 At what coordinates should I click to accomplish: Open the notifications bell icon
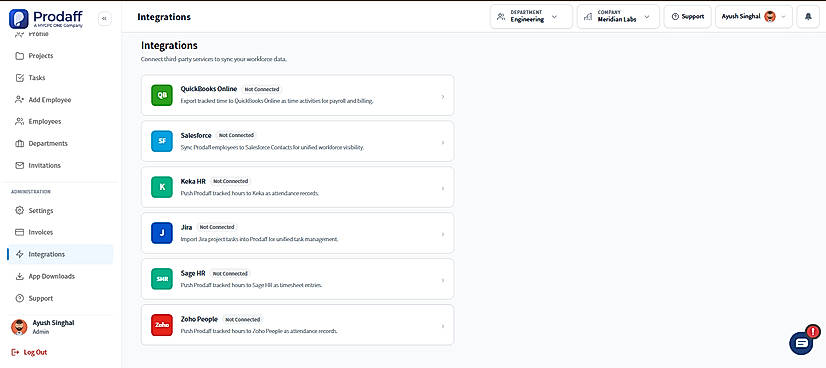pyautogui.click(x=808, y=17)
